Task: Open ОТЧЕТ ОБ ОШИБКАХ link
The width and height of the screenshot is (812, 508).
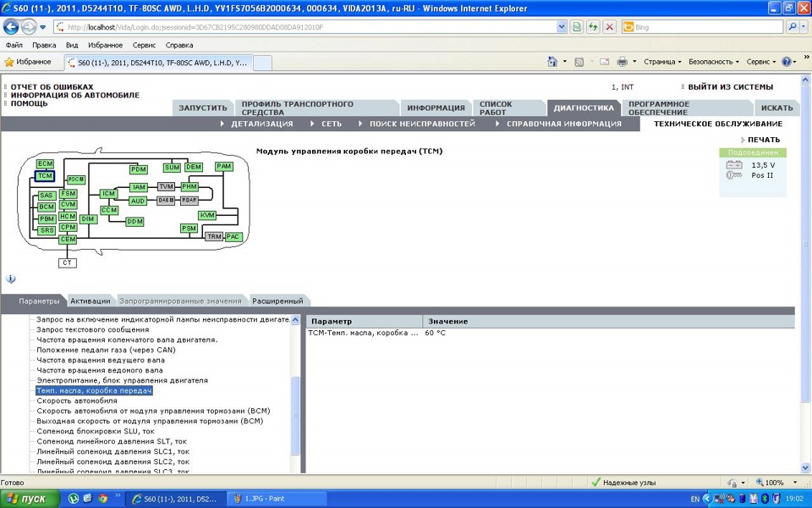Action: pos(52,87)
